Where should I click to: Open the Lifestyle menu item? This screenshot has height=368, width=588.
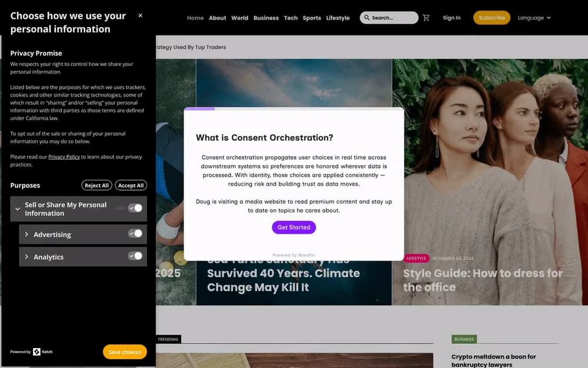click(338, 18)
